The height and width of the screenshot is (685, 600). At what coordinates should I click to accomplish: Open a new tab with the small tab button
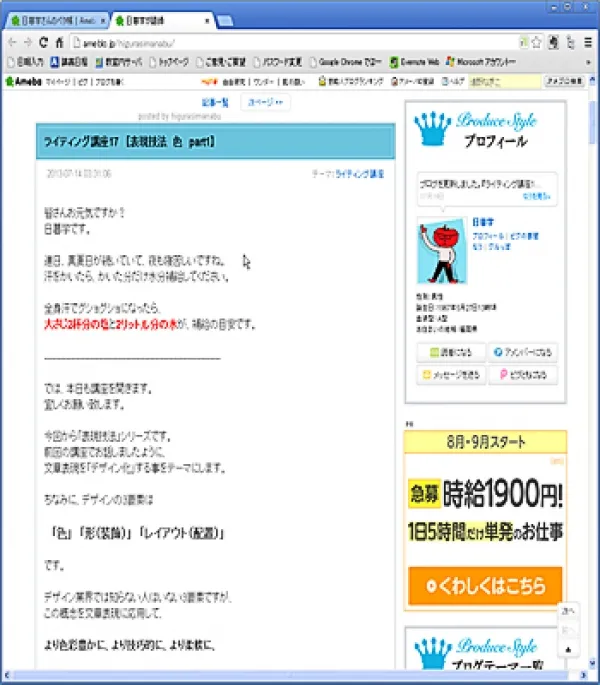[x=225, y=21]
